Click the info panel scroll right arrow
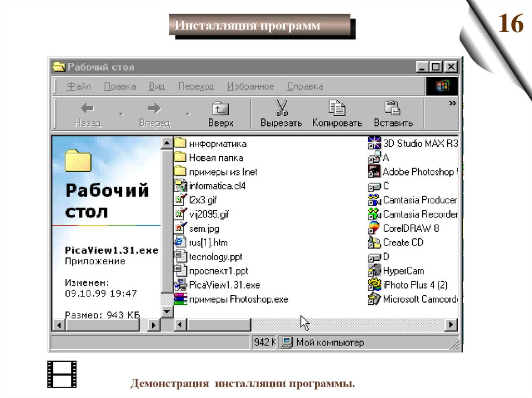Screen dimensions: 532x398 click(x=154, y=325)
